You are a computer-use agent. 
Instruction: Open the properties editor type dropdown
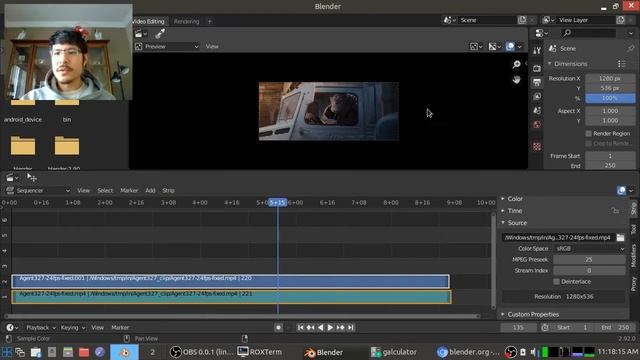click(x=542, y=33)
